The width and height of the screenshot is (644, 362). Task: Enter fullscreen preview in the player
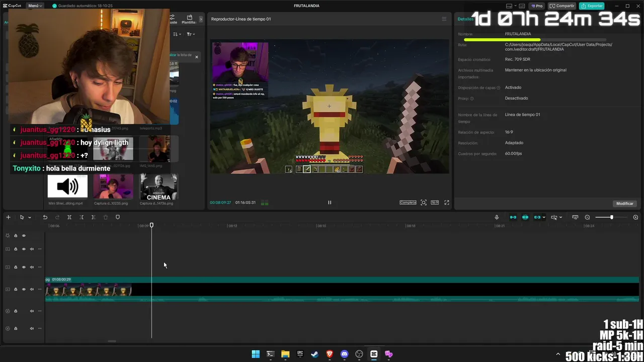tap(446, 203)
